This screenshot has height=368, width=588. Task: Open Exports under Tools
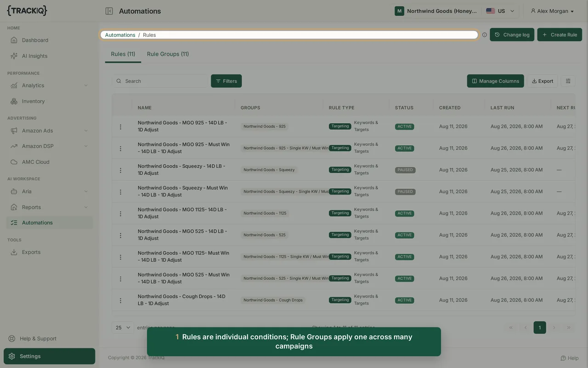[50, 252]
